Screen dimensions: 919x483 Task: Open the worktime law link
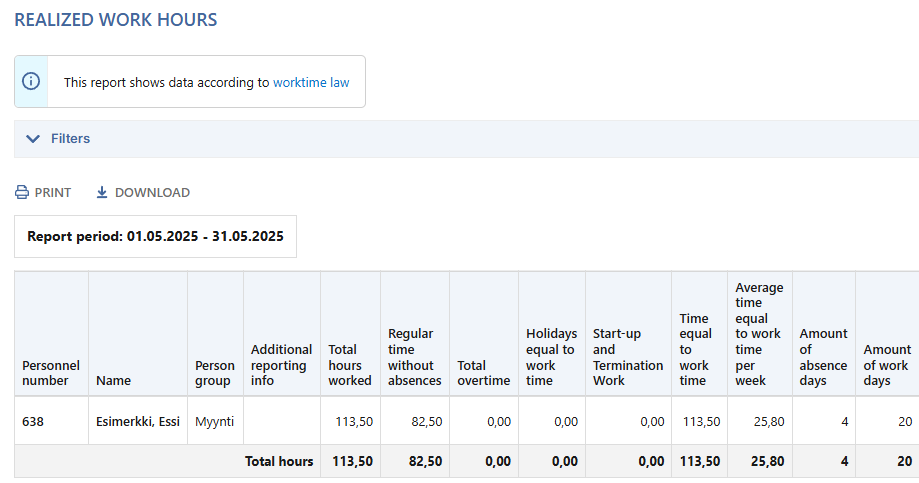coord(311,82)
